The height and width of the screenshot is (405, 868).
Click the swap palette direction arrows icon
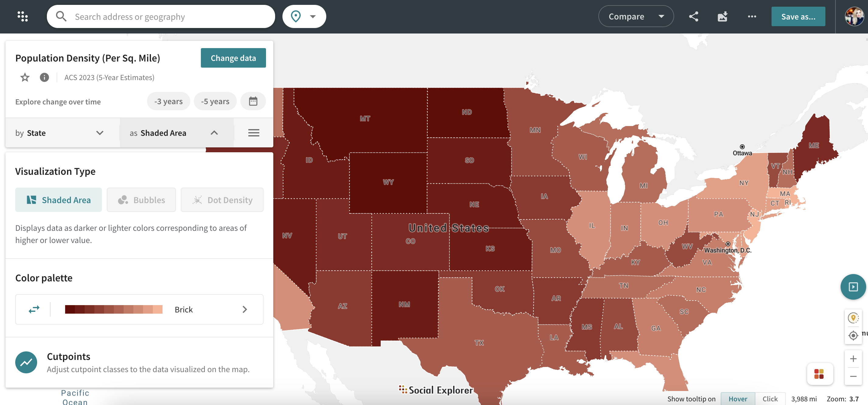pyautogui.click(x=34, y=309)
